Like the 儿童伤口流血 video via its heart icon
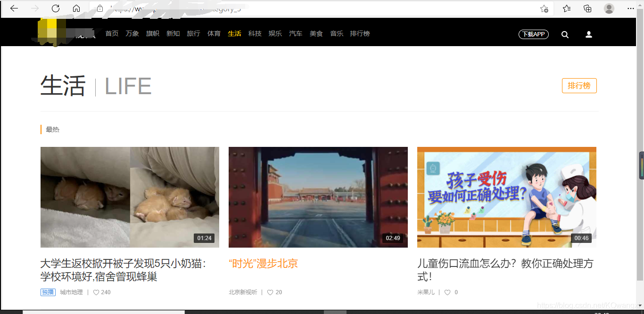 [x=447, y=292]
